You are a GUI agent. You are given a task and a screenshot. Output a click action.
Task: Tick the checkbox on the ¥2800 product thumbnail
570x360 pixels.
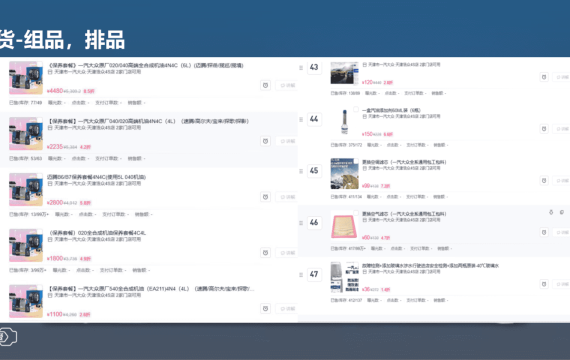coord(40,176)
